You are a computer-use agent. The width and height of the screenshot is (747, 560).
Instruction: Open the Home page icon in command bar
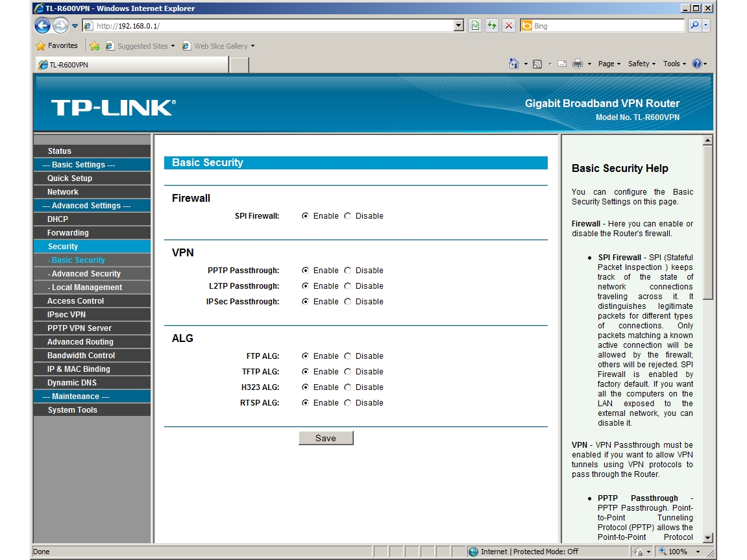tap(513, 64)
